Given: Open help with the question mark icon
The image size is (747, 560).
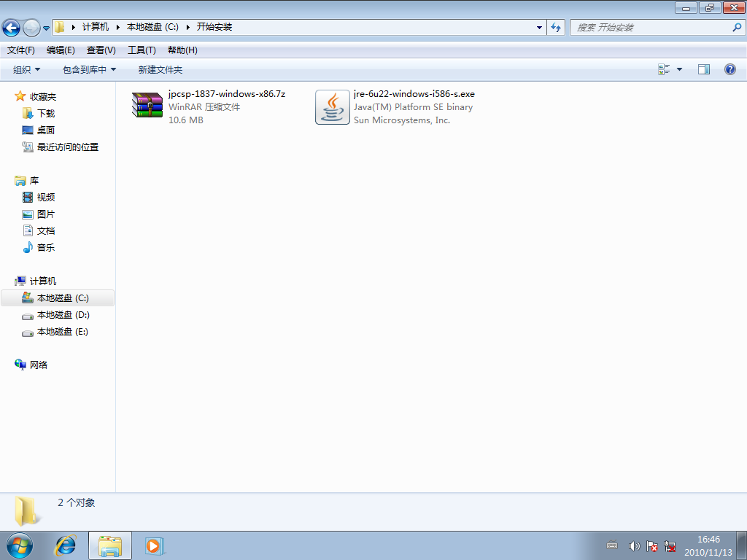Looking at the screenshot, I should pyautogui.click(x=729, y=69).
